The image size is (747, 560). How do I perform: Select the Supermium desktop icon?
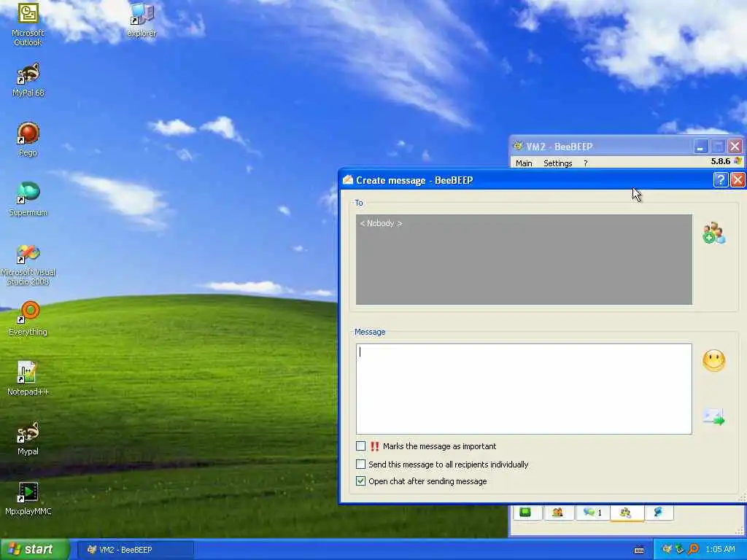(28, 200)
